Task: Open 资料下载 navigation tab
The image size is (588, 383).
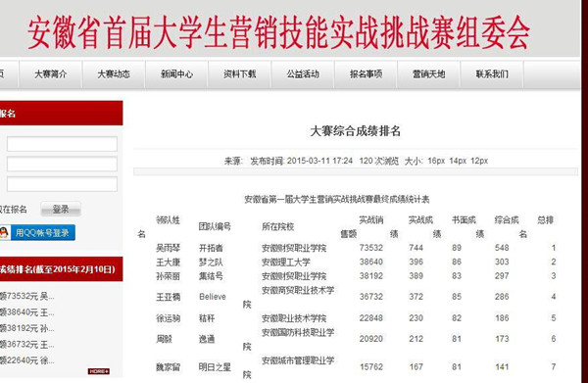Action: 240,74
